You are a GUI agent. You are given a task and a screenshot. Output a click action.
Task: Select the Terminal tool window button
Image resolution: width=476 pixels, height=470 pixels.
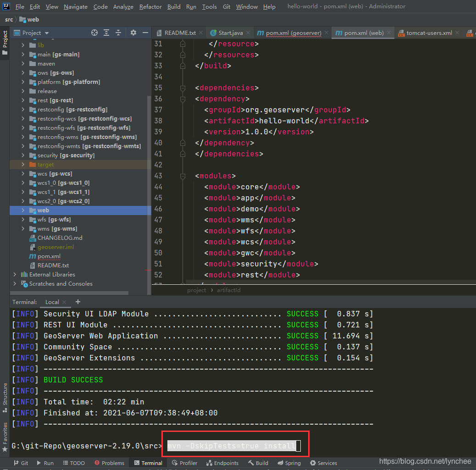[x=149, y=463]
